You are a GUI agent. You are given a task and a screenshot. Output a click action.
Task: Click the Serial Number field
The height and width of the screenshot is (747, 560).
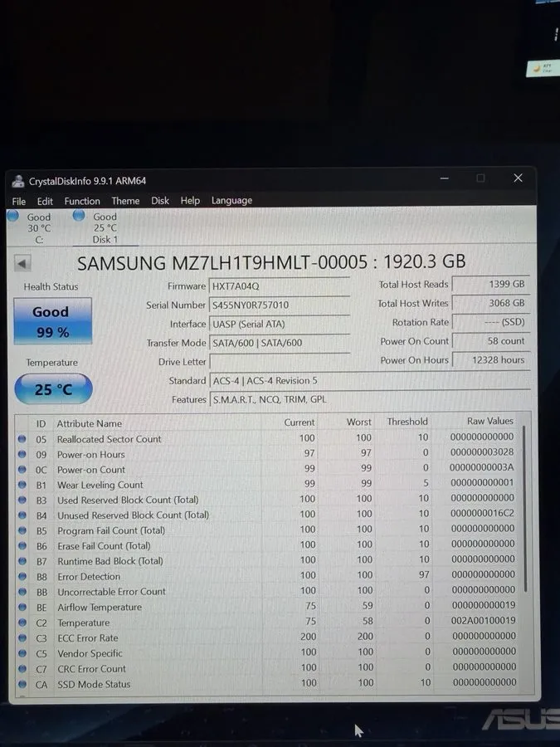[280, 305]
